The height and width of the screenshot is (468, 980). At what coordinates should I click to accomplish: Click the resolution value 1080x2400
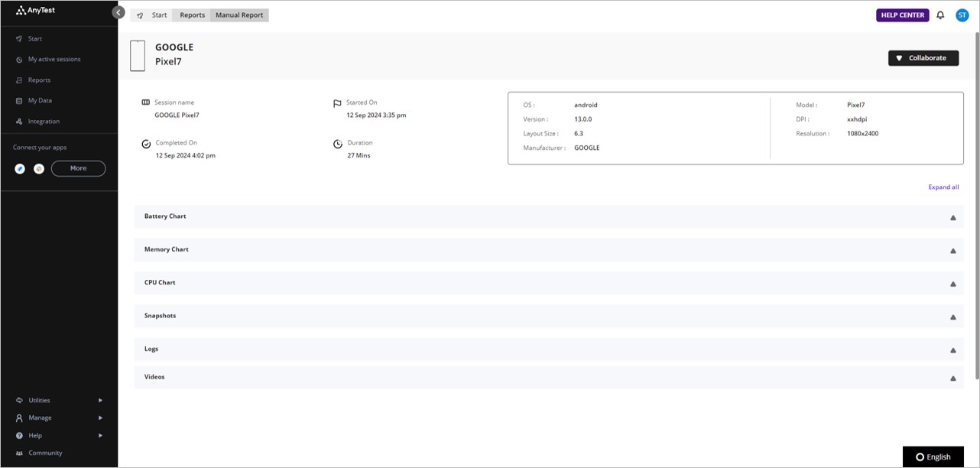pos(863,134)
